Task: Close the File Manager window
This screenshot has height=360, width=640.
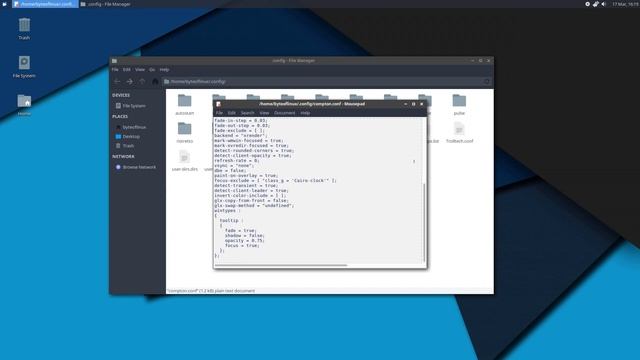Action: click(x=489, y=61)
